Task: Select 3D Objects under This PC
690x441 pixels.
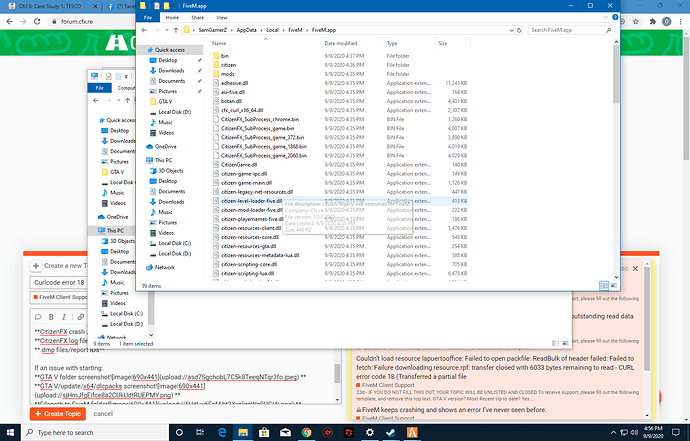Action: click(x=172, y=171)
